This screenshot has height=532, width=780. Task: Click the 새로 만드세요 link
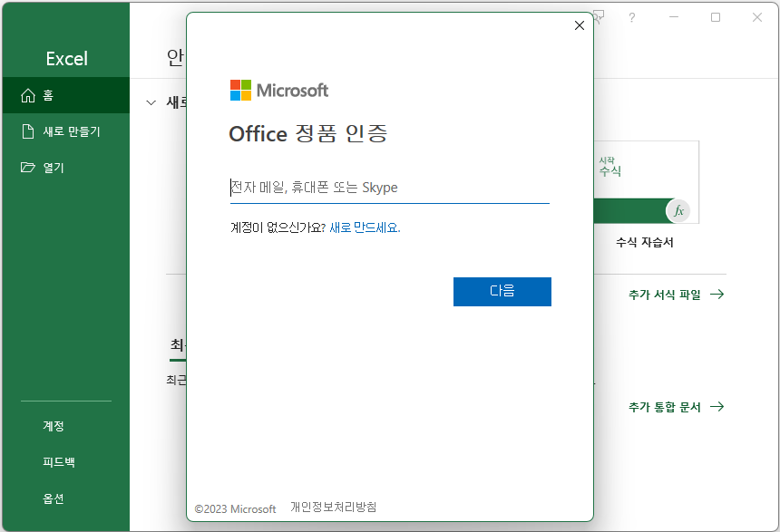coord(365,227)
